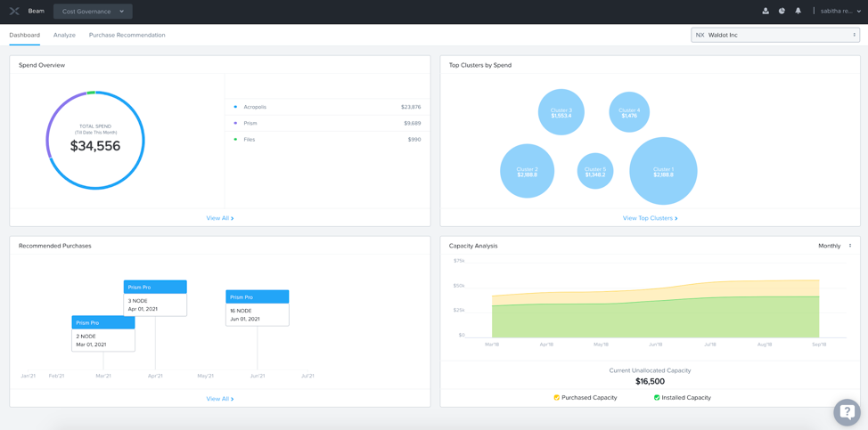Screen dimensions: 868x430
Task: Change the Monthly capacity interval dropdown
Action: (x=834, y=246)
